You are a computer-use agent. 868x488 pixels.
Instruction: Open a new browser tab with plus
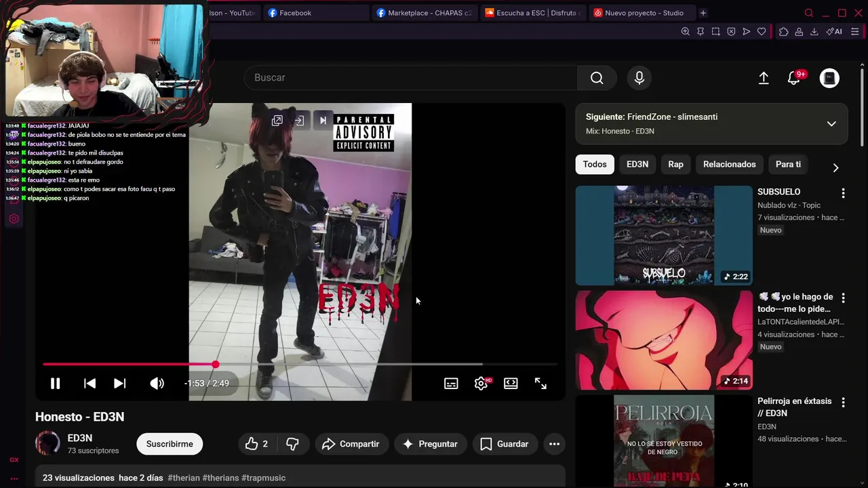pyautogui.click(x=703, y=13)
